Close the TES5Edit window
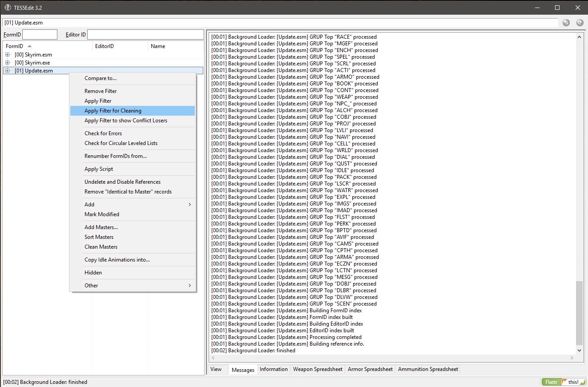 (578, 8)
